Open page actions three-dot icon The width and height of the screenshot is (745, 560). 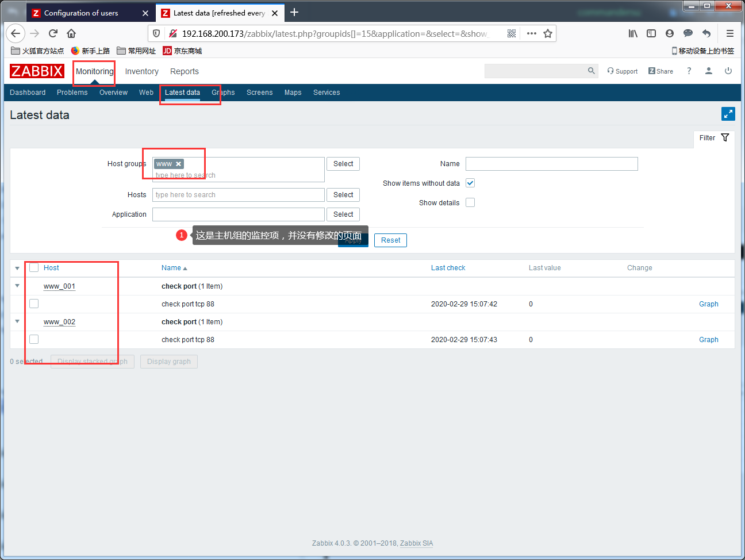pyautogui.click(x=532, y=33)
